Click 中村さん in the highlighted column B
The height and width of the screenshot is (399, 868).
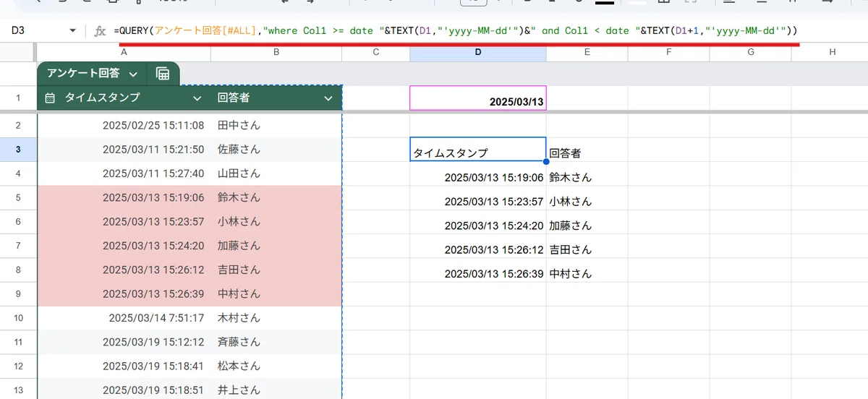[276, 293]
